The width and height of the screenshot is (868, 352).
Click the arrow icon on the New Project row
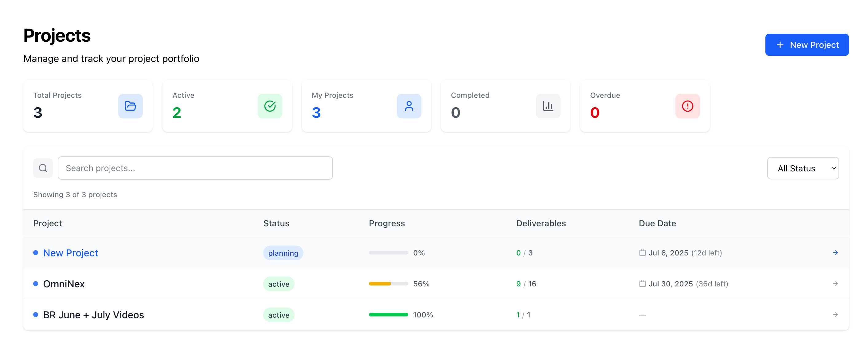point(836,253)
